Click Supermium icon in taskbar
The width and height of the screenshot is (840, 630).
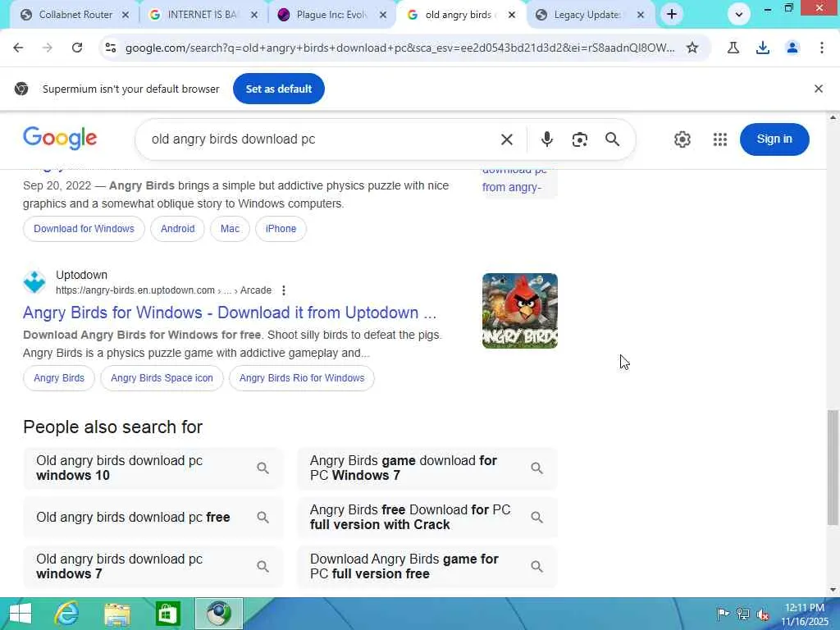tap(218, 614)
